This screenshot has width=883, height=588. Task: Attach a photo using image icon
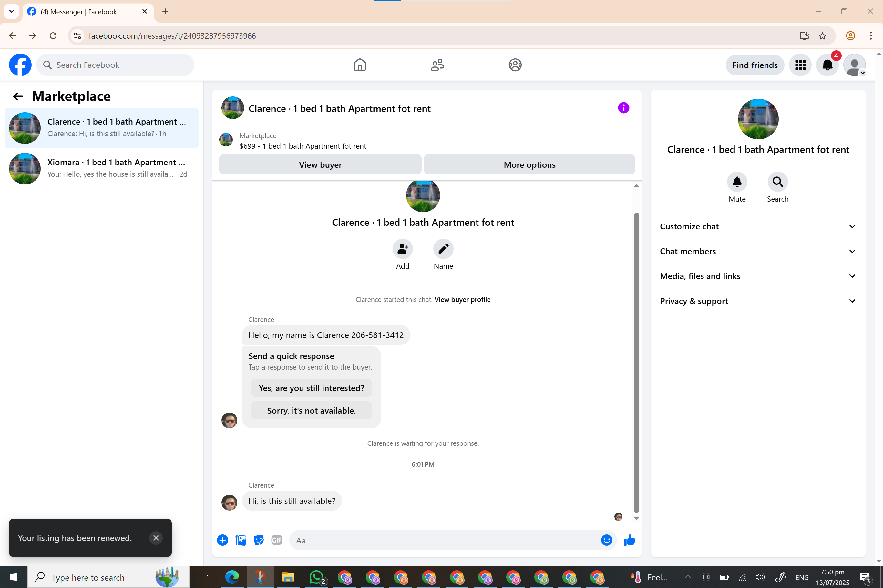tap(241, 540)
